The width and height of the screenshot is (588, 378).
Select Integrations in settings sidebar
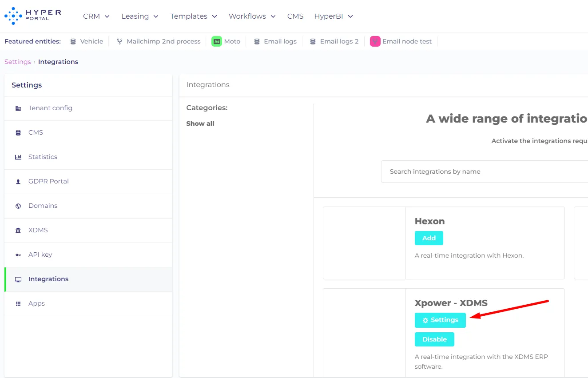coord(88,279)
